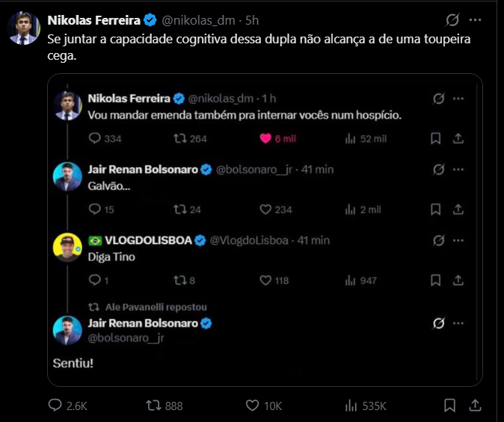Viewport: 504px width, 422px height.
Task: Bookmark the main Nikolas Ferreira post
Action: 449,405
